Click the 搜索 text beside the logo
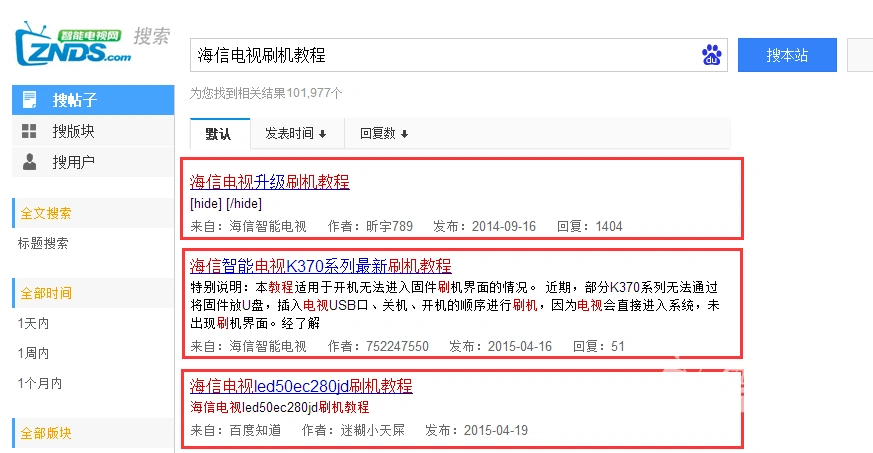This screenshot has width=873, height=453. click(x=151, y=36)
